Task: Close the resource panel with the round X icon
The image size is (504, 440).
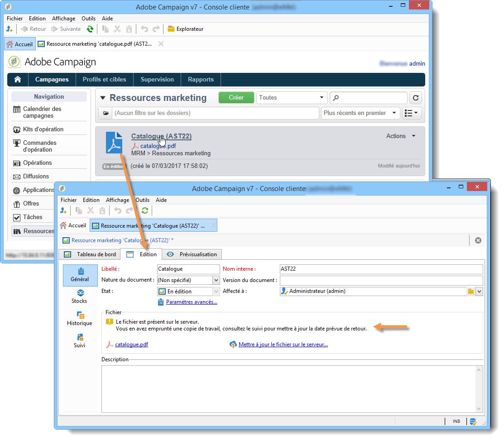Action: point(478,240)
